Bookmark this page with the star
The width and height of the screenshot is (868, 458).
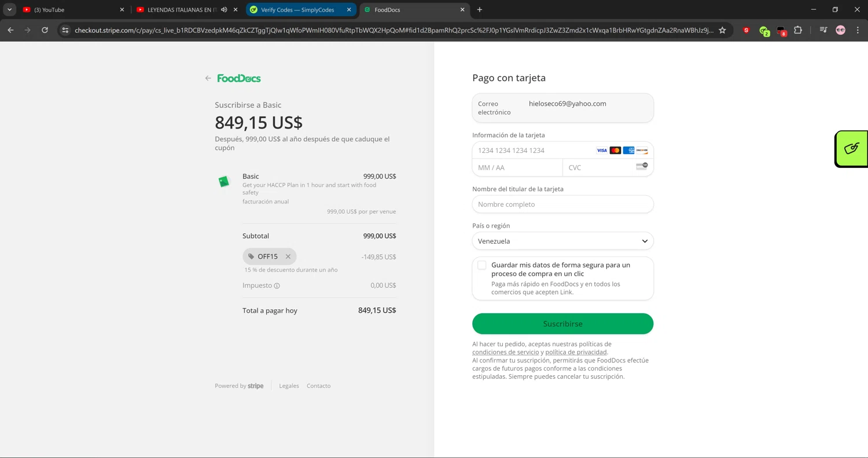pos(722,30)
